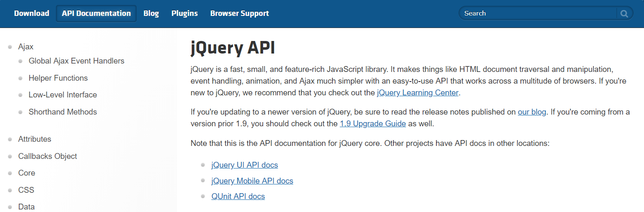Open Browser Support in navigation
Screen dimensions: 644x212
coord(240,13)
